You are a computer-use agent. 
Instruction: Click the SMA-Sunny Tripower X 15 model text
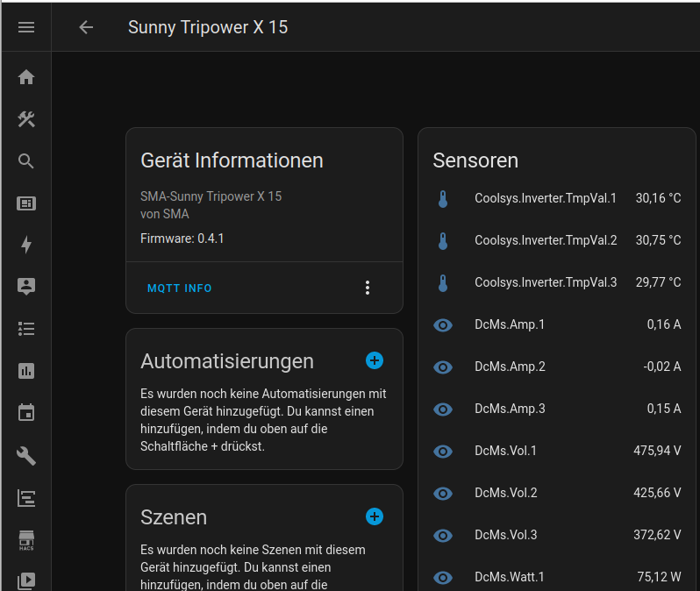(x=211, y=196)
